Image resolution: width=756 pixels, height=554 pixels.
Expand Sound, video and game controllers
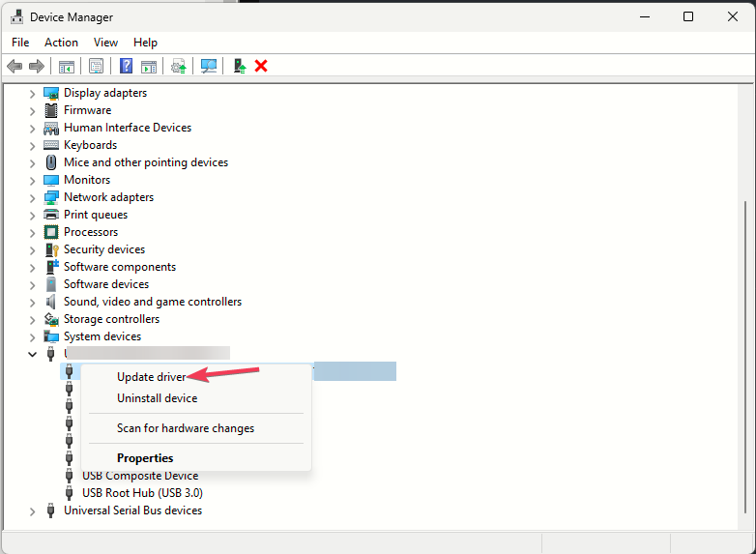point(32,303)
